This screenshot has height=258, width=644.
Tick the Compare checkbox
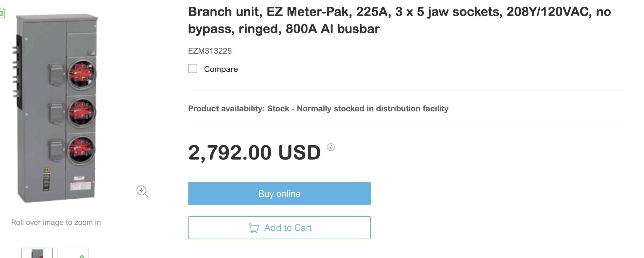pyautogui.click(x=193, y=69)
